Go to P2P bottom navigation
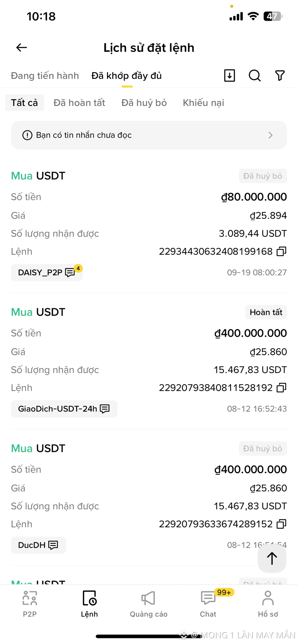This screenshot has height=644, width=298. point(30,604)
